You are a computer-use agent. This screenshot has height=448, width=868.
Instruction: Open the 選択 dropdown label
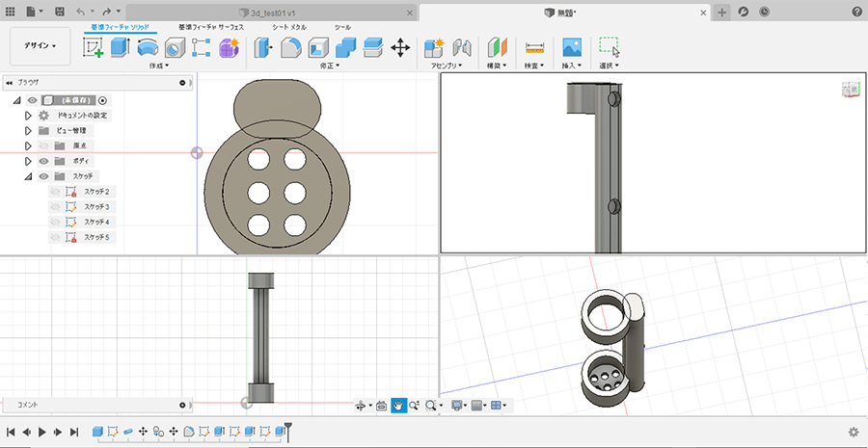pos(609,66)
